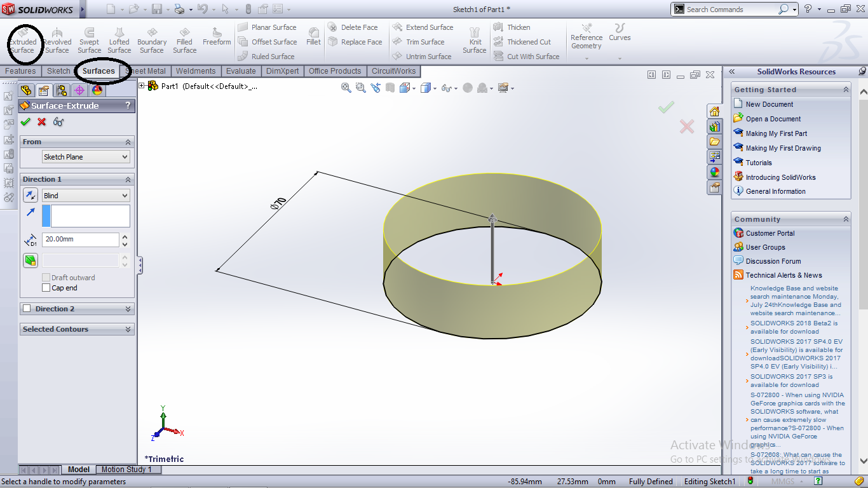Select the Swept Surface tool
The height and width of the screenshot is (488, 868).
(89, 40)
